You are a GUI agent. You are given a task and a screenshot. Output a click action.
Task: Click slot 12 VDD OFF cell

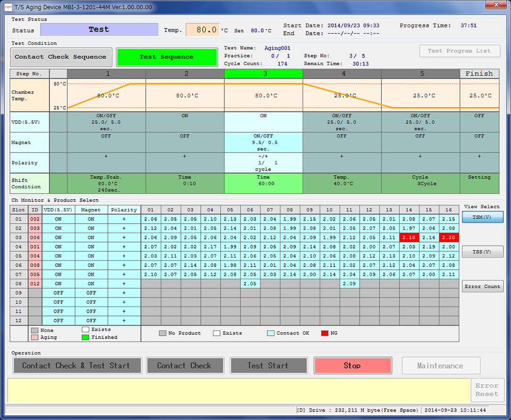pos(58,321)
